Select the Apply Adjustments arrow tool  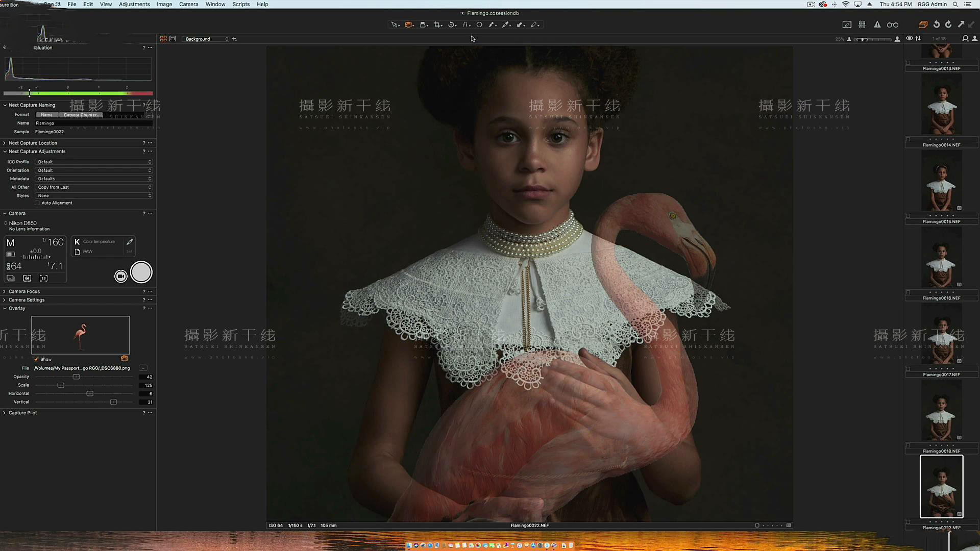pyautogui.click(x=520, y=24)
